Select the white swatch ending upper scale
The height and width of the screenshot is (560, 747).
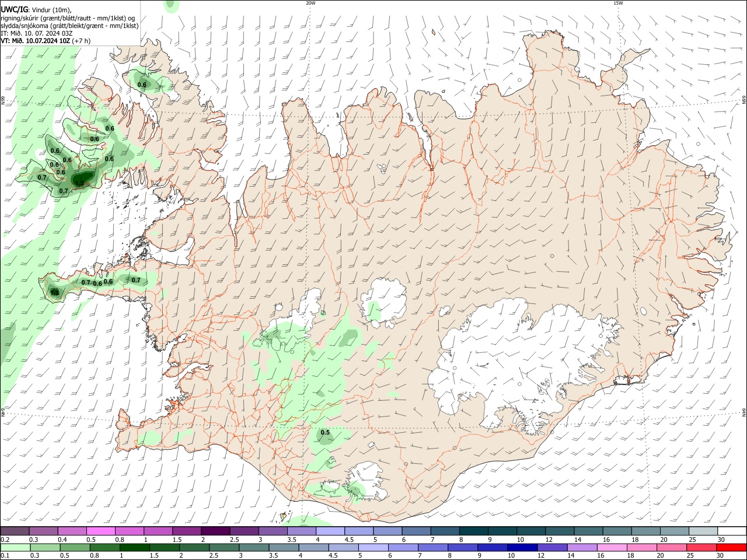pyautogui.click(x=731, y=531)
